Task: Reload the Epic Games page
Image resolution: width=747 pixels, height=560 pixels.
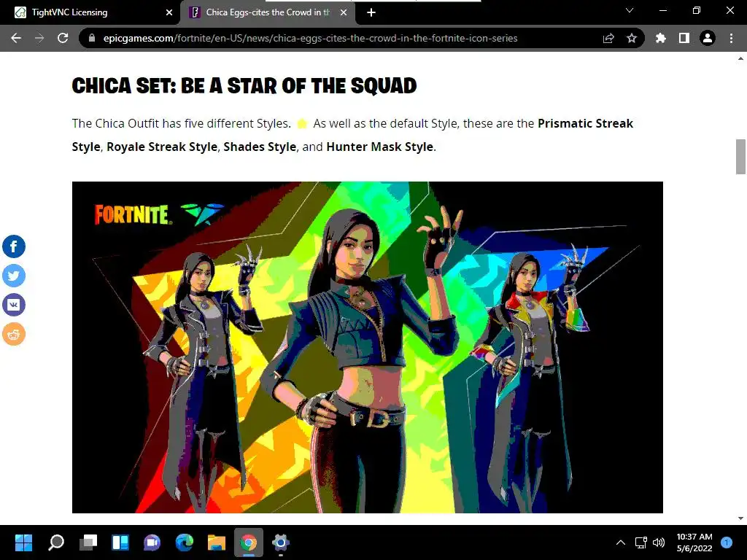Action: (x=63, y=38)
